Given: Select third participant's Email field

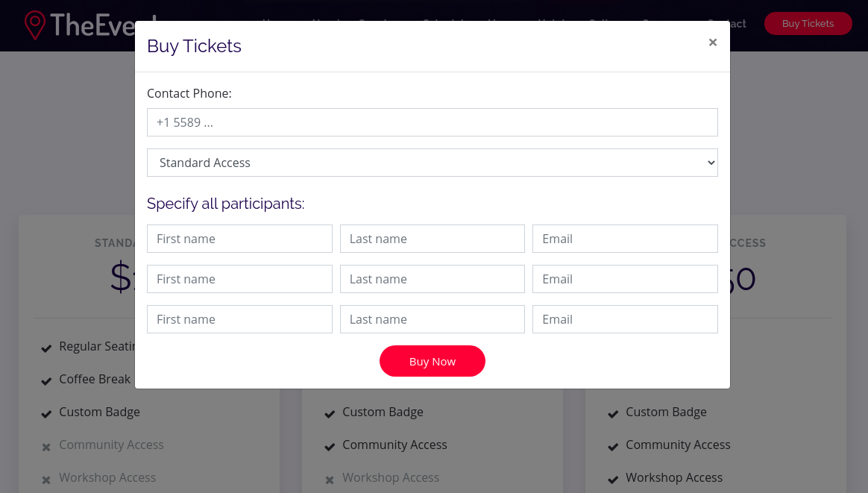Looking at the screenshot, I should point(625,319).
